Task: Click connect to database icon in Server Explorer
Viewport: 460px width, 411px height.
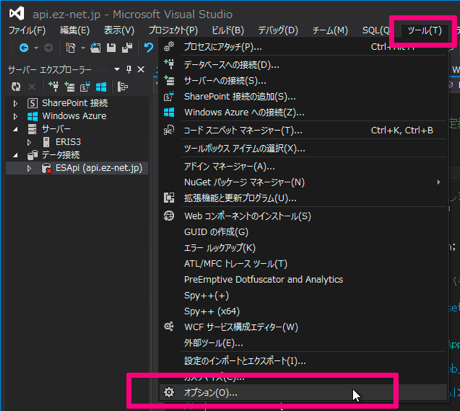Action: 54,87
